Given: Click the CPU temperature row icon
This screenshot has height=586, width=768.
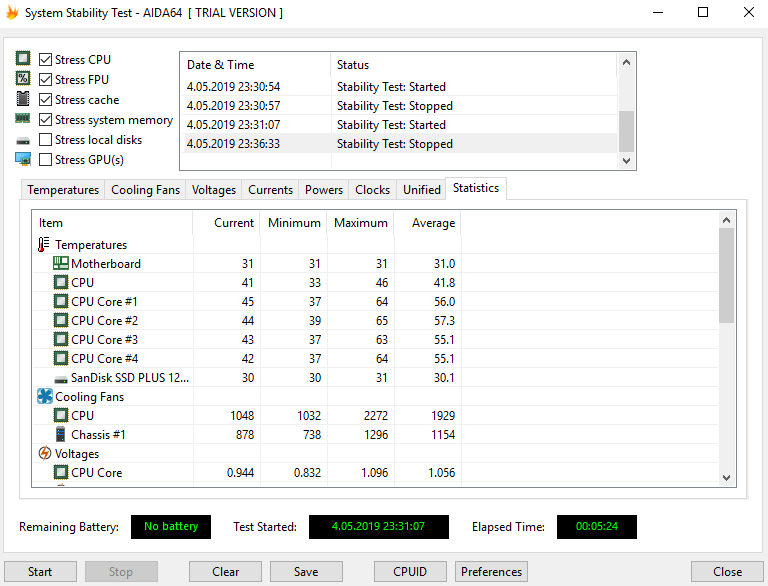Looking at the screenshot, I should (61, 283).
